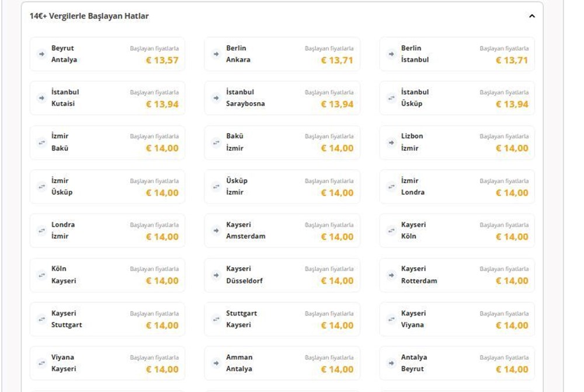This screenshot has width=584, height=392.
Task: Click the arrow icon beside Amman–Antalya route
Action: click(x=216, y=363)
